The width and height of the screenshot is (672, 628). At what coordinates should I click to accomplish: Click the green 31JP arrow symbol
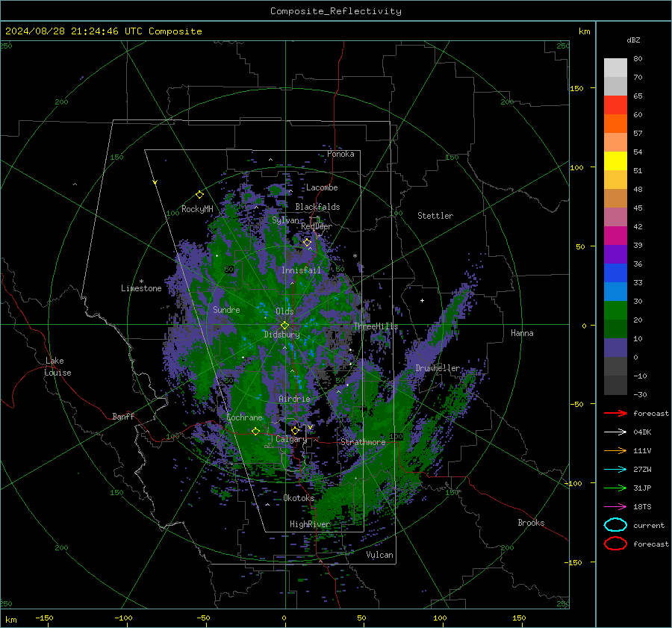(615, 488)
